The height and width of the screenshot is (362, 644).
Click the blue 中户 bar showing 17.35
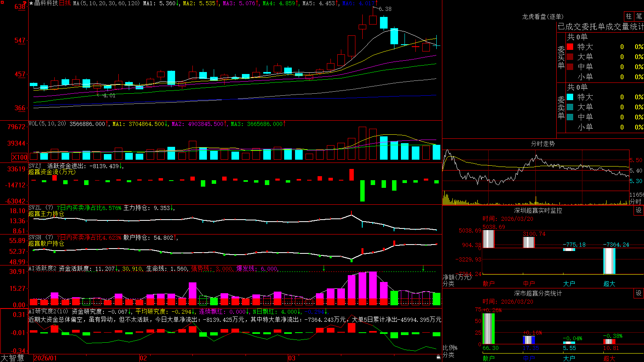[x=529, y=340]
